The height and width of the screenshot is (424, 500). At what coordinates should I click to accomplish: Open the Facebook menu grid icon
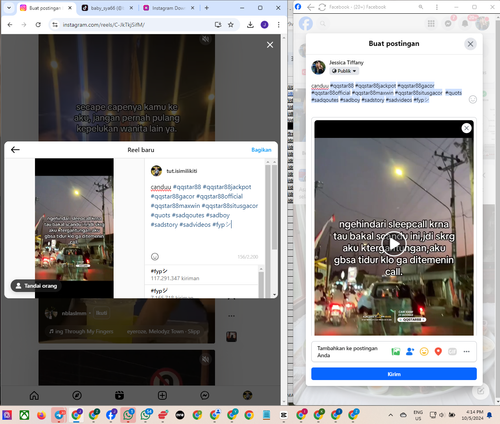(431, 23)
